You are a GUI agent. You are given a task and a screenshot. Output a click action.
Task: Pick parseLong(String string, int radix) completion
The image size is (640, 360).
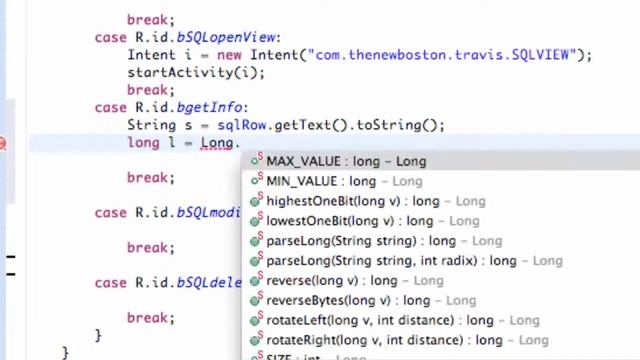click(x=441, y=260)
